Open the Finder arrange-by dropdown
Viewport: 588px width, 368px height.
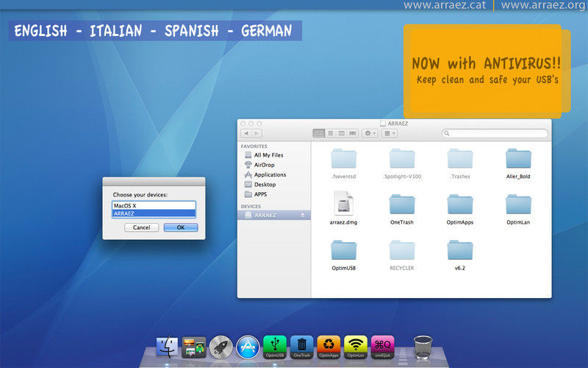pyautogui.click(x=390, y=133)
